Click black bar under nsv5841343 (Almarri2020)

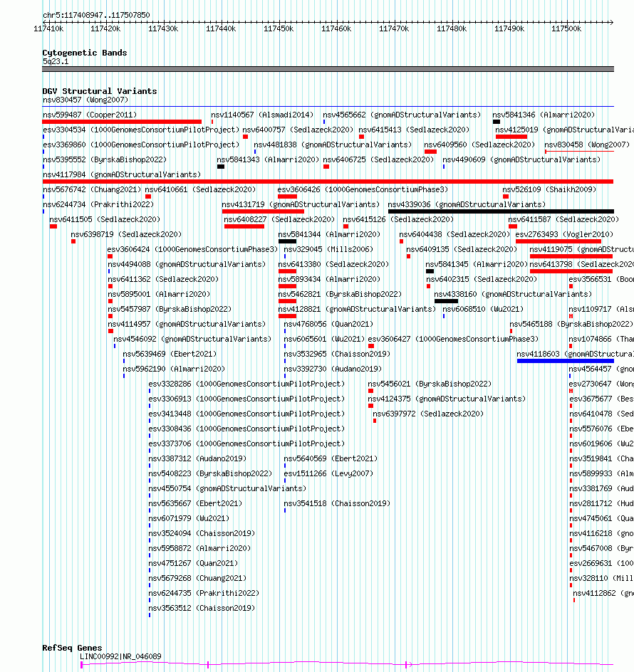coord(221,167)
